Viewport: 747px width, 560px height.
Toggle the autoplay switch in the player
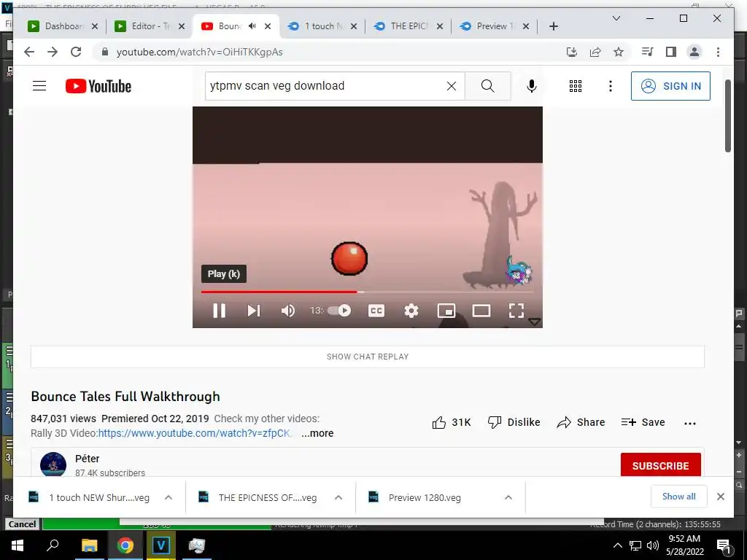pos(339,311)
